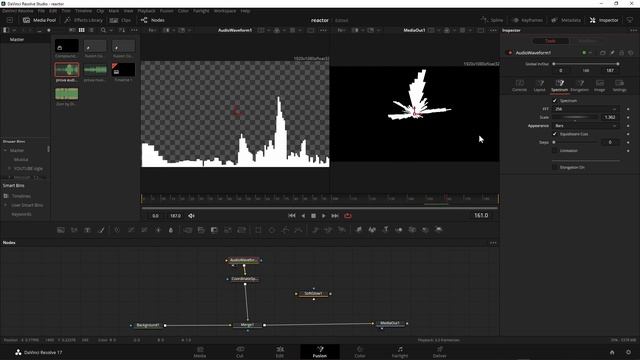Add Blur droplet tool from toolbar
Viewport: 640px width, 360px height.
tap(171, 230)
